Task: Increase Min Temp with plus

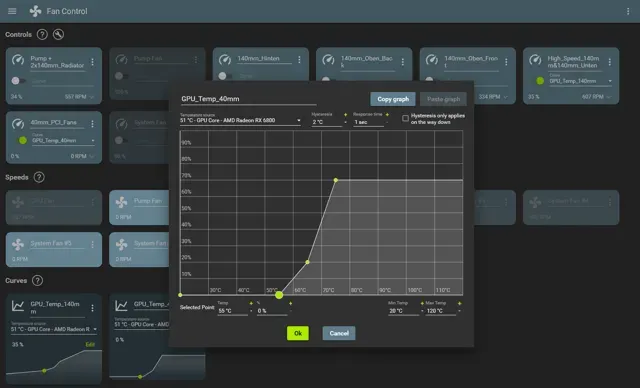Action: 422,303
